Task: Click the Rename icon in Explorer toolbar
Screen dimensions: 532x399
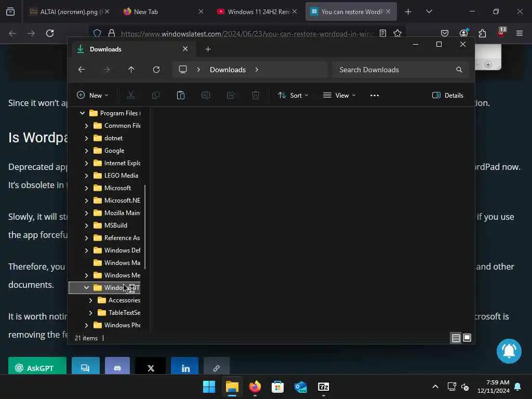Action: click(206, 96)
